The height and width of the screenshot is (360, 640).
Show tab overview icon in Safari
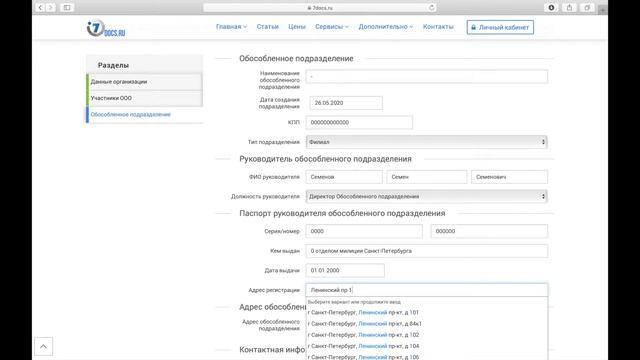tap(587, 7)
